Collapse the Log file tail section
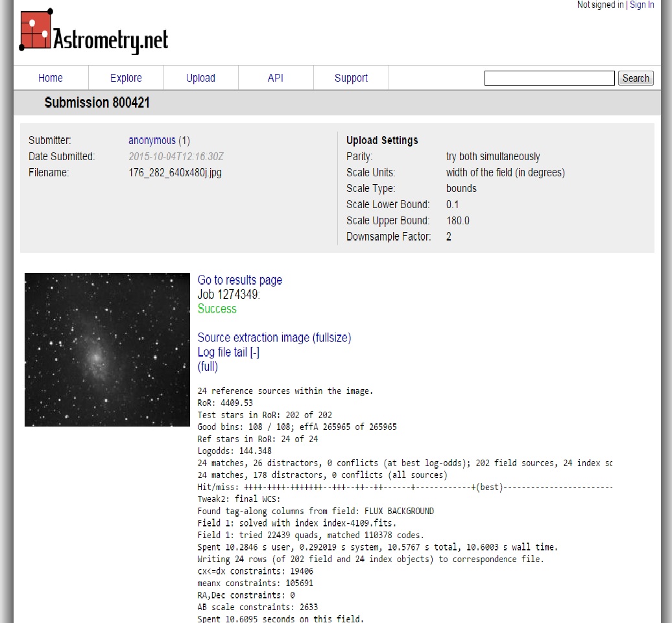672x623 pixels. point(254,353)
